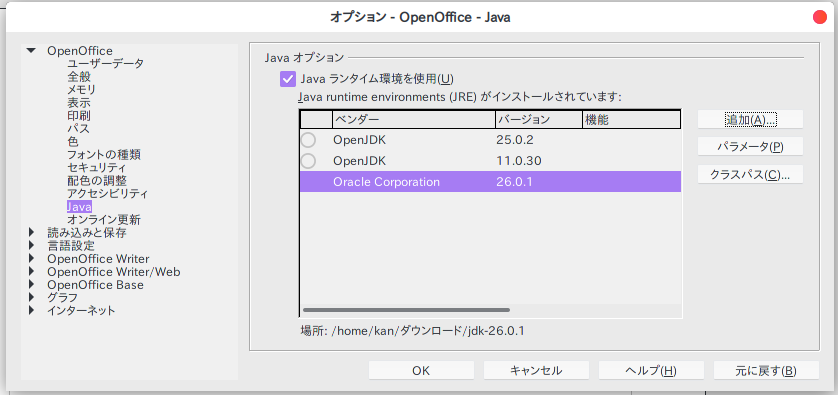Click the パラメータ(P) button

pos(750,146)
